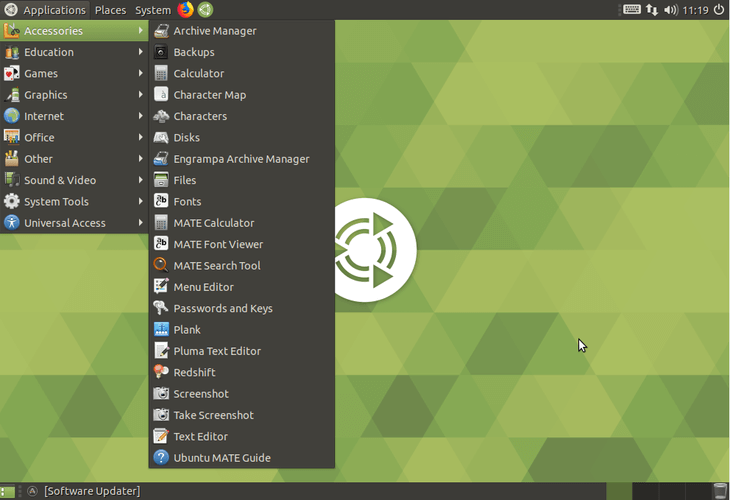Expand the Universal Access submenu arrow
Screen dimensions: 730x500
pyautogui.click(x=140, y=223)
